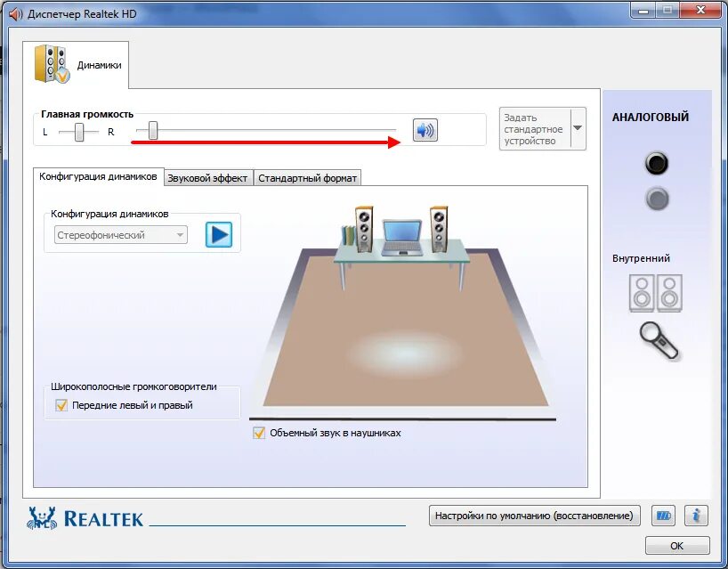
Task: Toggle the 'Объемный звук в наушниках' checkbox
Action: (259, 433)
